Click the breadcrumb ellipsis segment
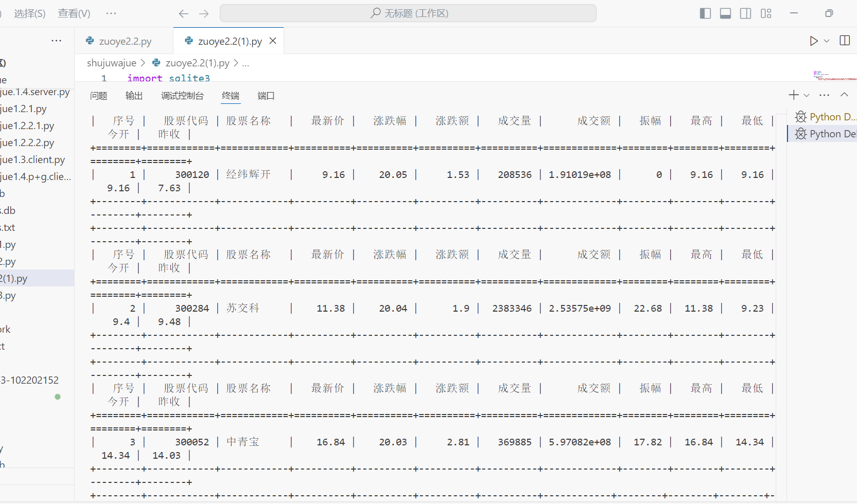This screenshot has width=857, height=504. coord(246,63)
